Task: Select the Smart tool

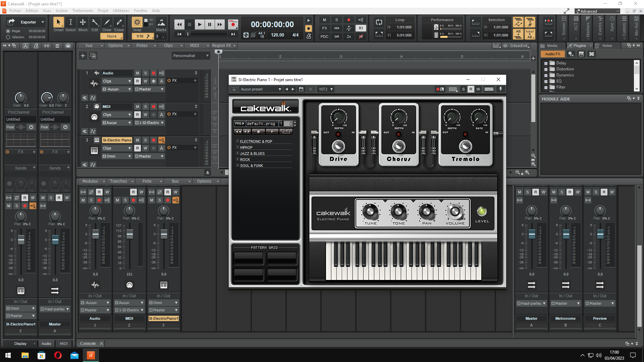Action: [58, 22]
